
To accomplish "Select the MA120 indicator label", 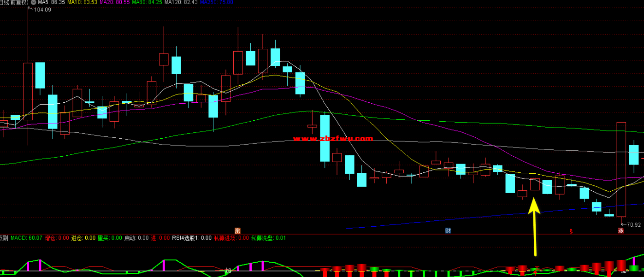I will pos(181,2).
